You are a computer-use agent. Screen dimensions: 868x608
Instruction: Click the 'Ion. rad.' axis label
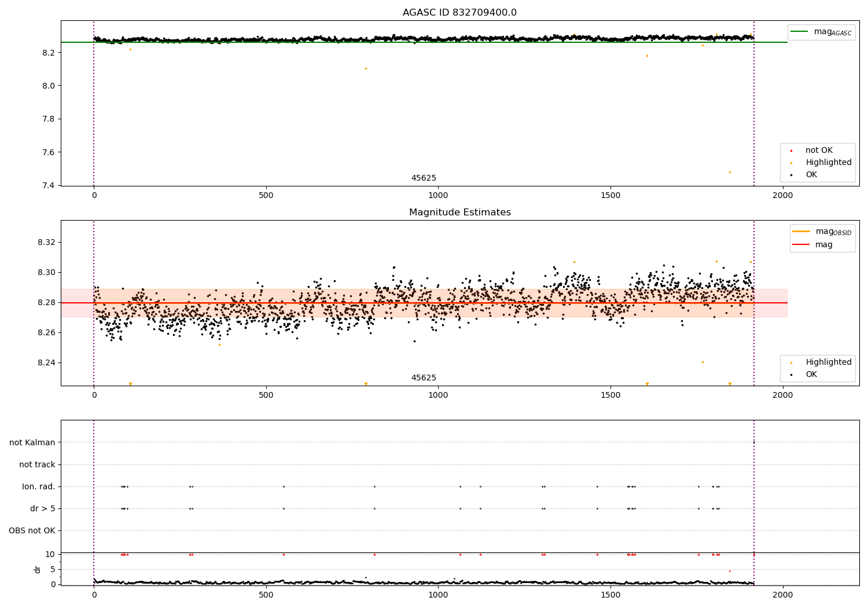pos(39,487)
